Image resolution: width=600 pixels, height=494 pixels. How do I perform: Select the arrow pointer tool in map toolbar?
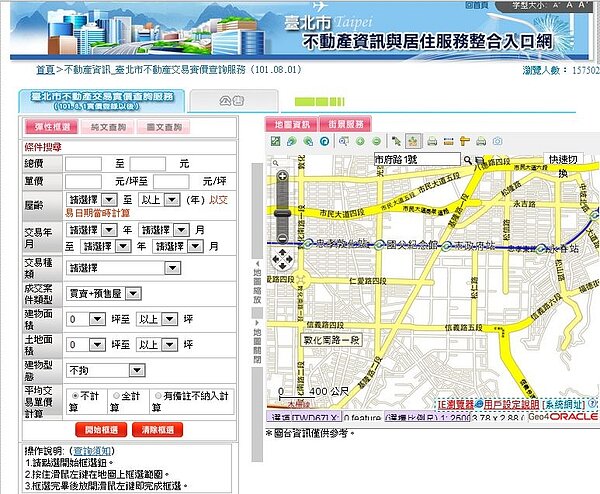[x=397, y=141]
